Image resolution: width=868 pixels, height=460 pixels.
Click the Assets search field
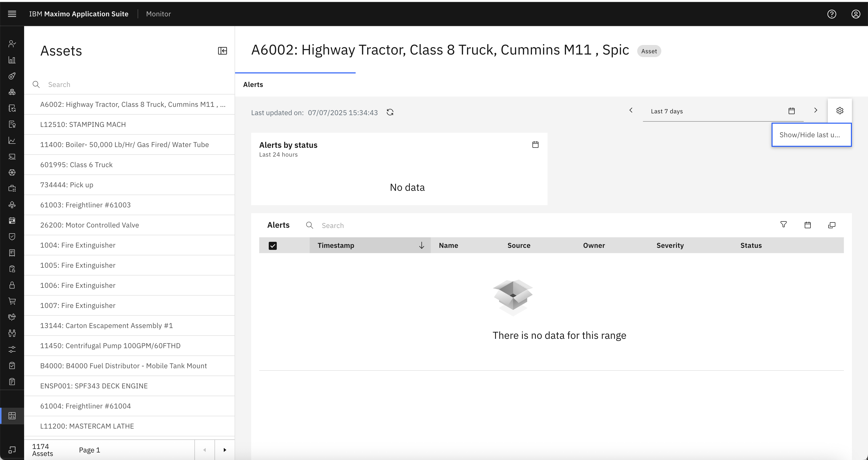(129, 84)
